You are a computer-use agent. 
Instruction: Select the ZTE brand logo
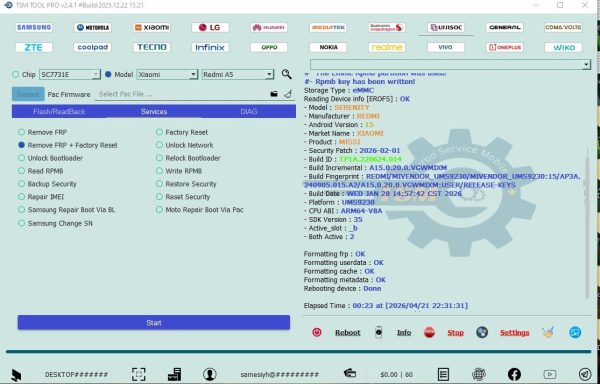click(34, 47)
